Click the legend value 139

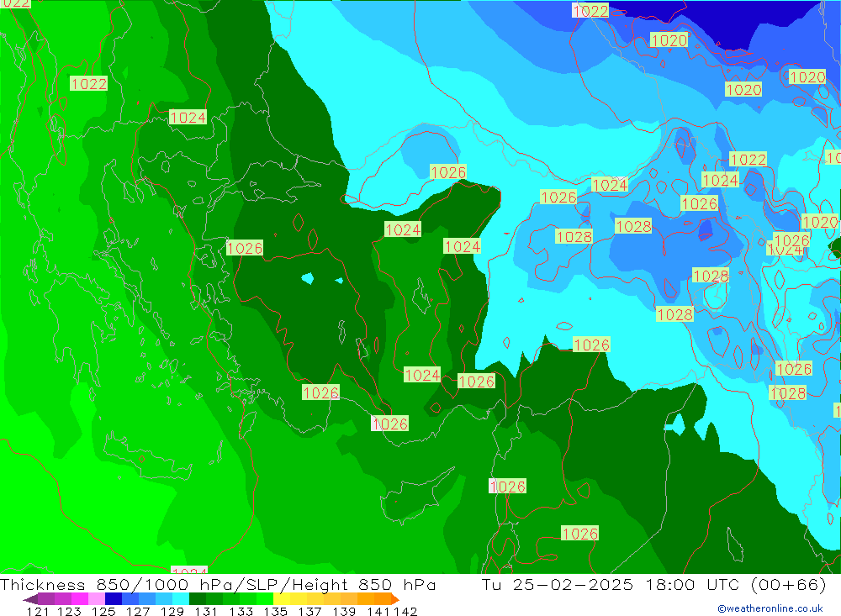tap(344, 611)
